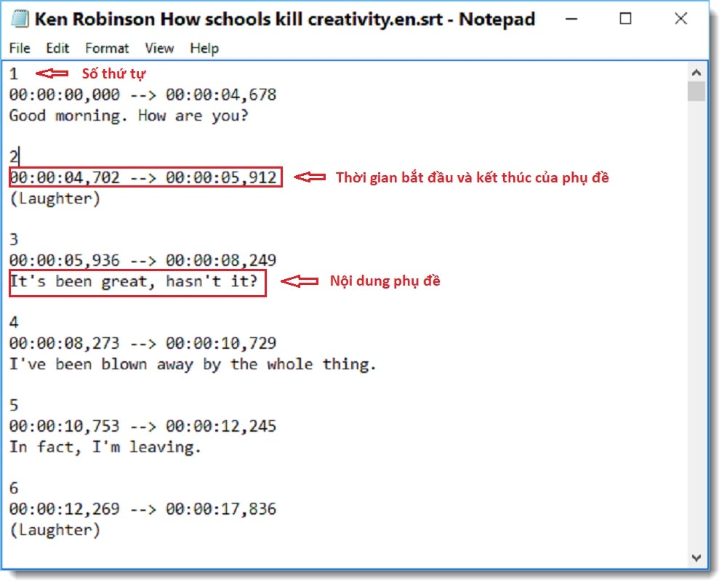Image resolution: width=727 pixels, height=588 pixels.
Task: Click '(Laughter)' under subtitle number 2
Action: tap(55, 198)
